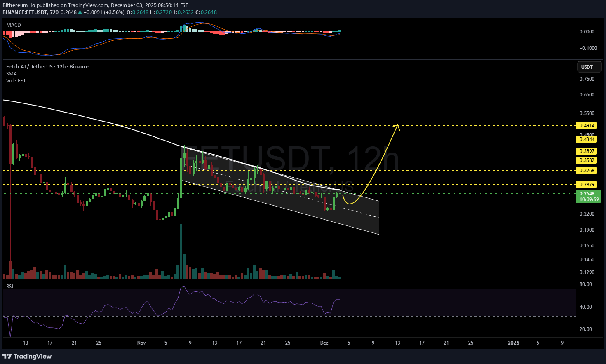Image resolution: width=606 pixels, height=364 pixels.
Task: Click the Bithereum_io author name
Action: click(19, 5)
